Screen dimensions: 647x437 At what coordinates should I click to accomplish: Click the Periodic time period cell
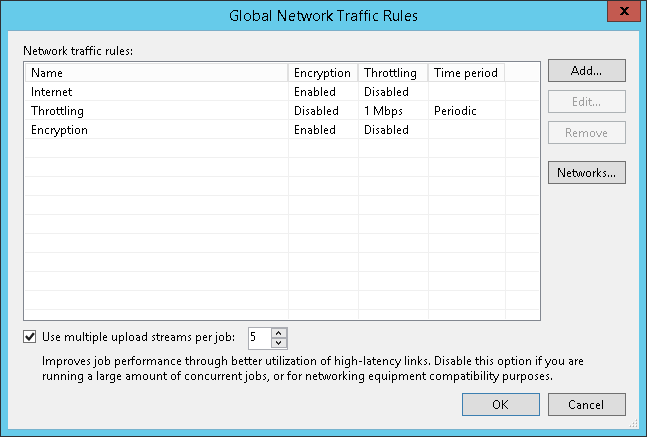(455, 111)
